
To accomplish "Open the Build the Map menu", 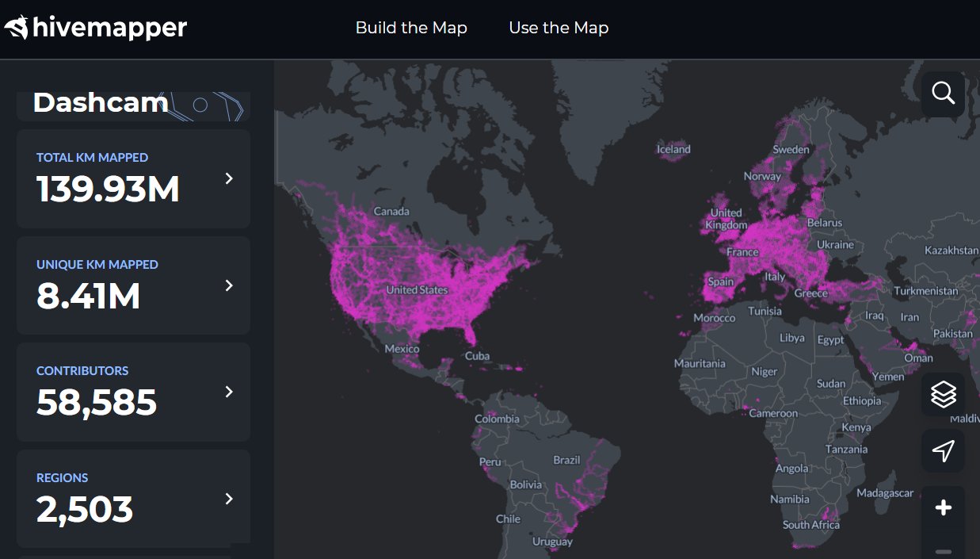I will pyautogui.click(x=411, y=28).
